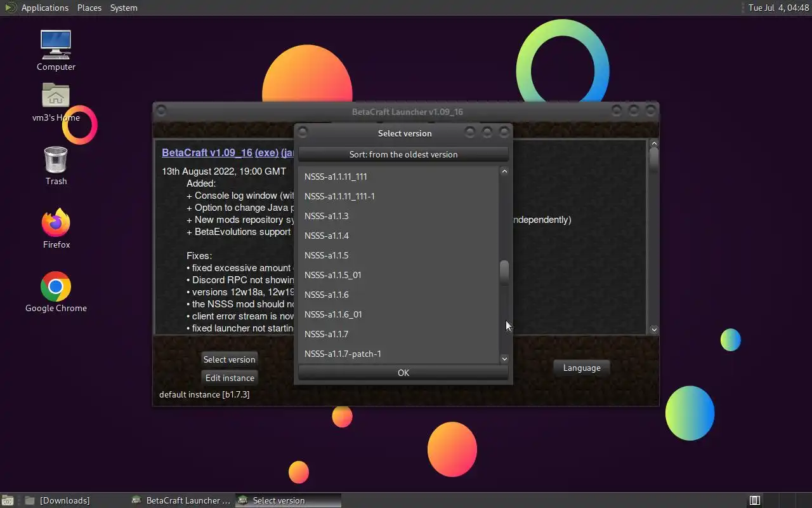Click the show desktop icon in bottom panel
This screenshot has width=812, height=508.
(x=7, y=500)
